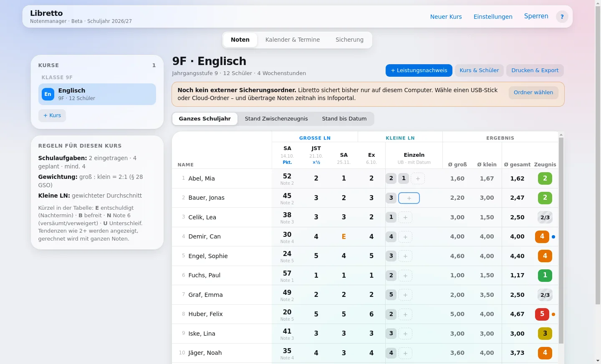Image resolution: width=601 pixels, height=364 pixels.
Task: Select the Englisch 9F course
Action: point(97,94)
